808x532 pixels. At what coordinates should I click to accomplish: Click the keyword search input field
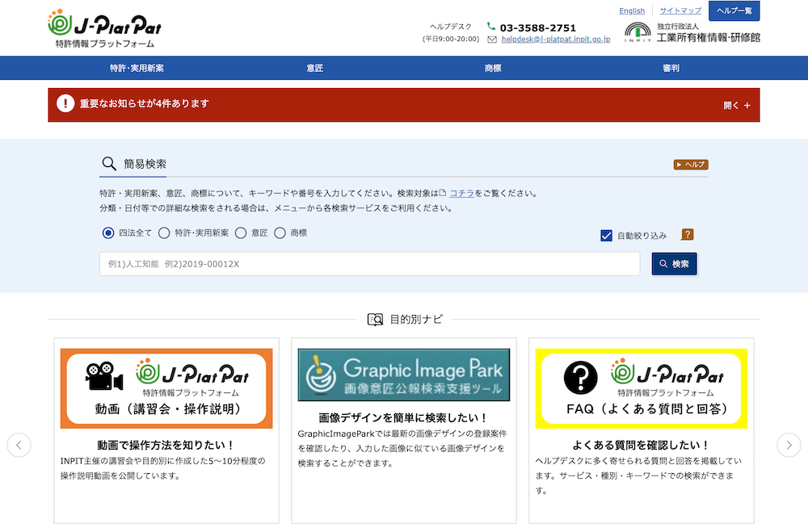click(x=369, y=264)
